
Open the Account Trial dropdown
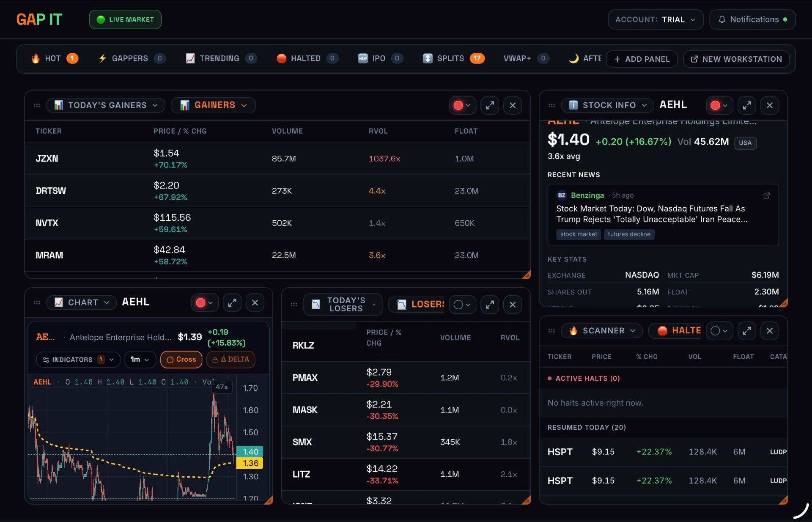point(656,19)
